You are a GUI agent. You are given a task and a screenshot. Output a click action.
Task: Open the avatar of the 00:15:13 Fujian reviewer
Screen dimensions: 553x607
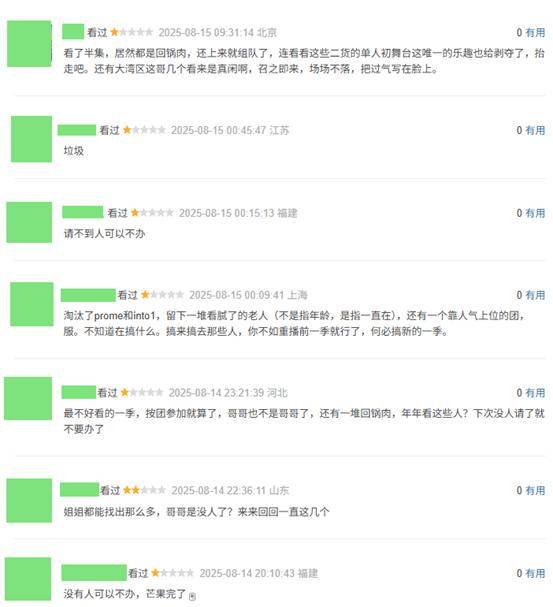click(x=29, y=222)
